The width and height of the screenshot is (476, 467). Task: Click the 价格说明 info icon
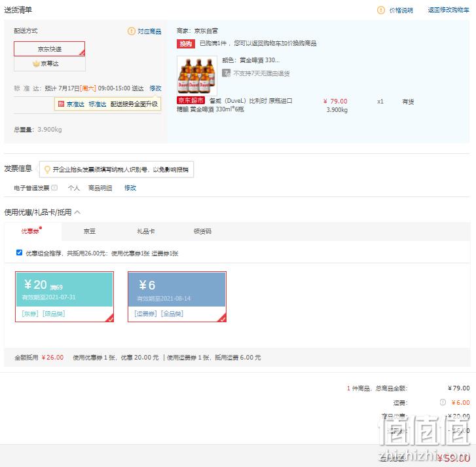pyautogui.click(x=380, y=10)
